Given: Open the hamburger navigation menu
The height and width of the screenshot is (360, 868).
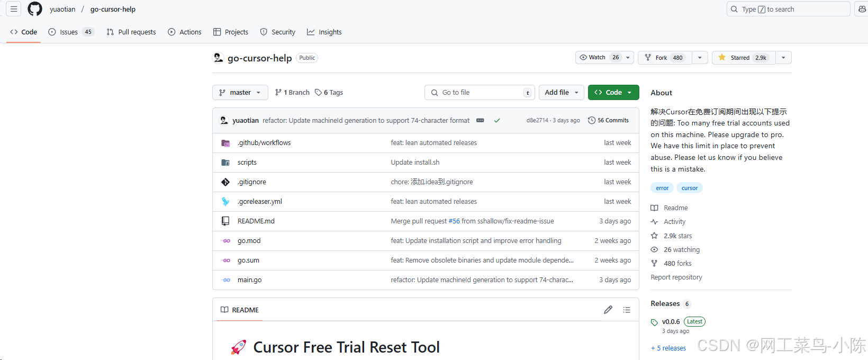Looking at the screenshot, I should tap(14, 9).
